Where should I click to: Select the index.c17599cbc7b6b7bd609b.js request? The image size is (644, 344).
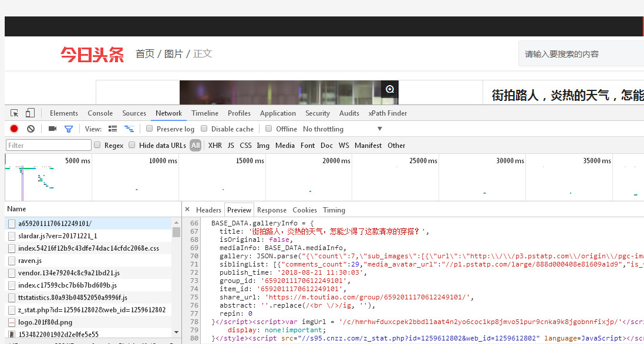click(88, 285)
